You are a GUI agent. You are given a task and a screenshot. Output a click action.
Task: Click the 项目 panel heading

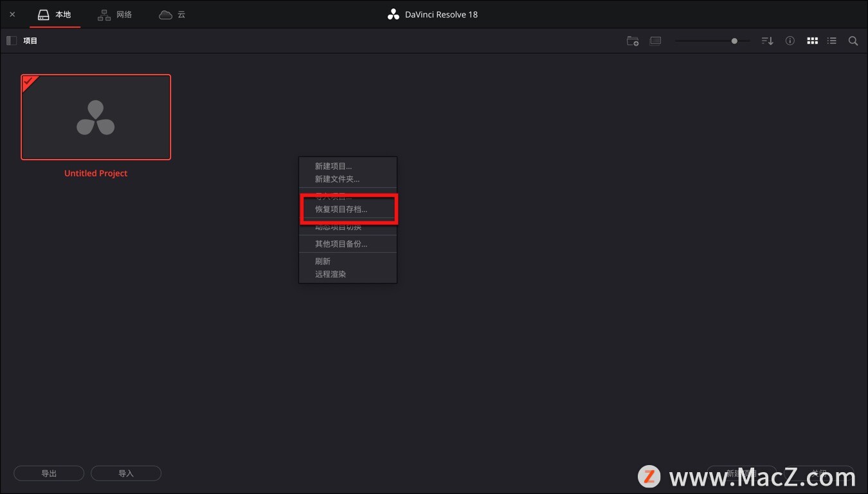(x=30, y=41)
